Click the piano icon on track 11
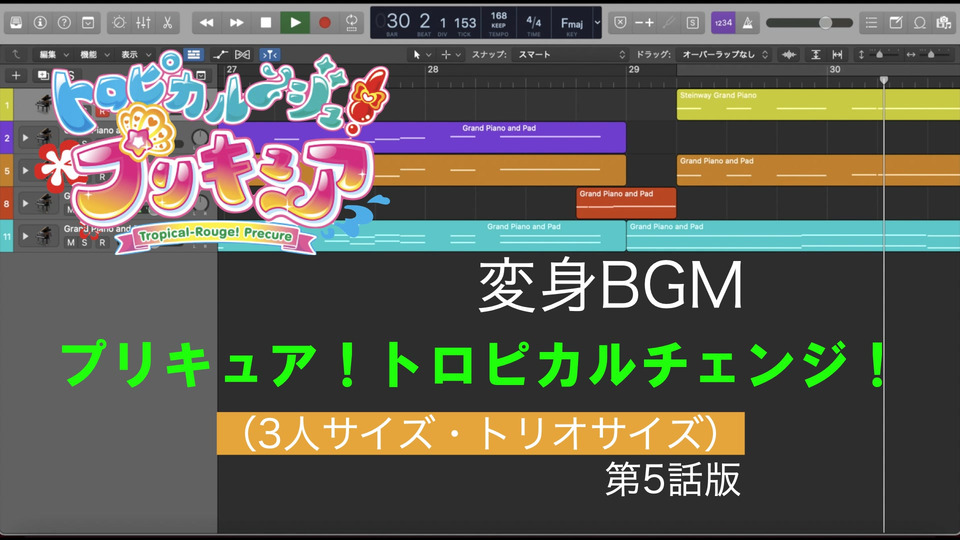Screen dimensions: 960x540 click(x=43, y=235)
